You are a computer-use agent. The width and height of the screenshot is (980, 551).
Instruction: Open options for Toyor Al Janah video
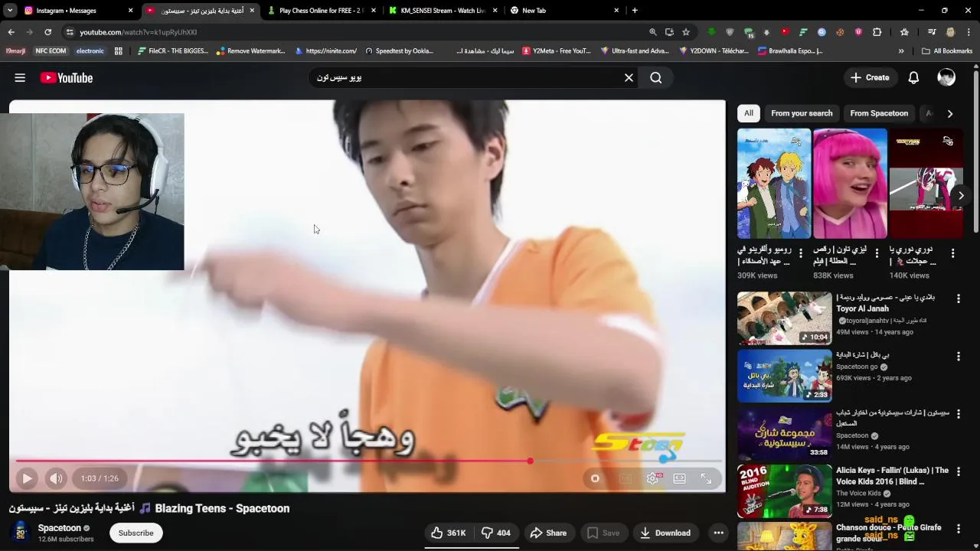(958, 298)
